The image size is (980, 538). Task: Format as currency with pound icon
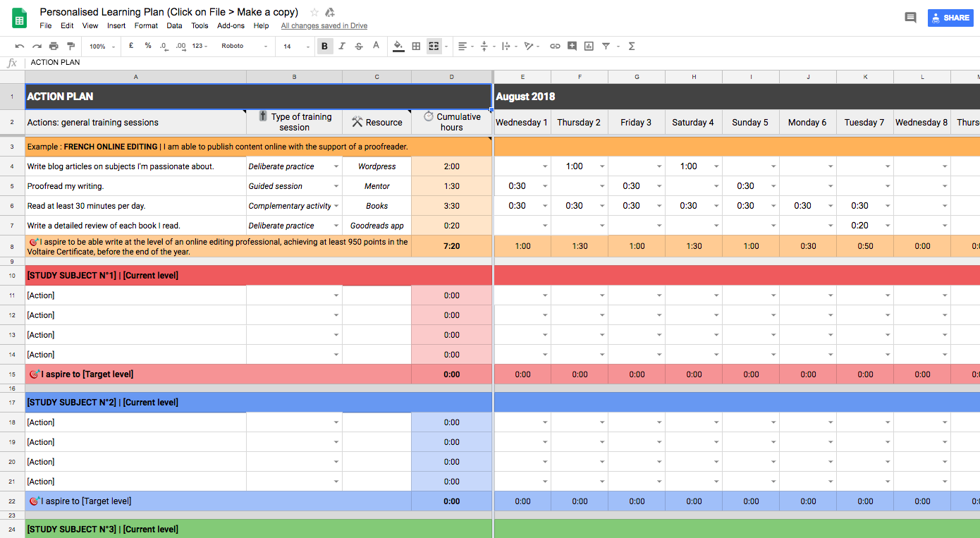point(131,46)
